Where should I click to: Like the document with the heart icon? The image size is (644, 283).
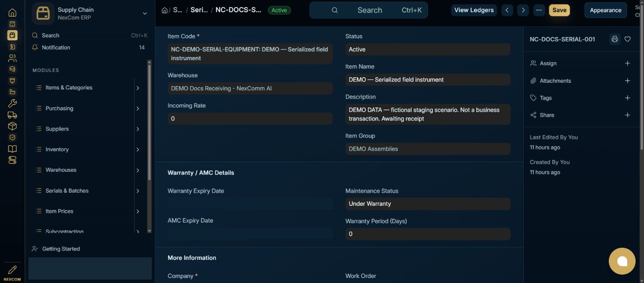[628, 39]
